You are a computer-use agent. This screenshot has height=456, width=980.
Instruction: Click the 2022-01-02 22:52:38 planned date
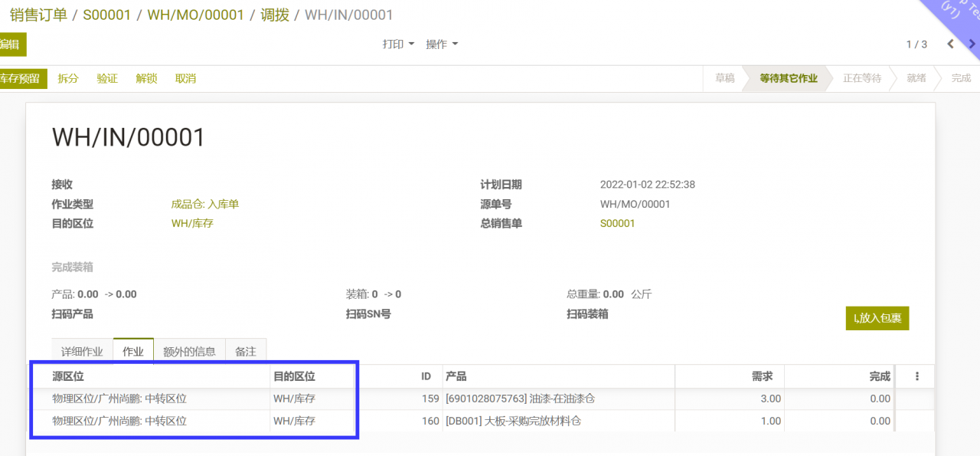[648, 184]
